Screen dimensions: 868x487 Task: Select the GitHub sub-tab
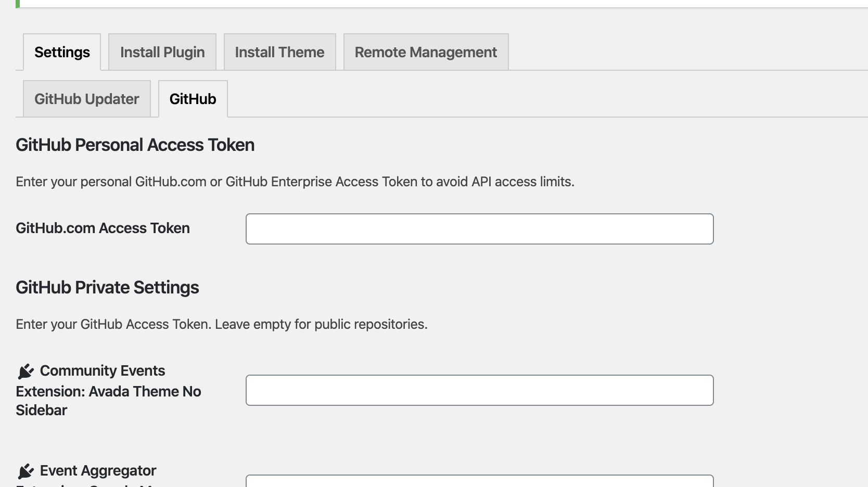[x=193, y=99]
